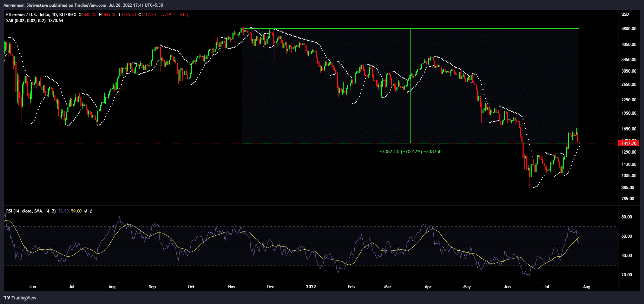
Task: Click the USD currency label
Action: pyautogui.click(x=625, y=14)
